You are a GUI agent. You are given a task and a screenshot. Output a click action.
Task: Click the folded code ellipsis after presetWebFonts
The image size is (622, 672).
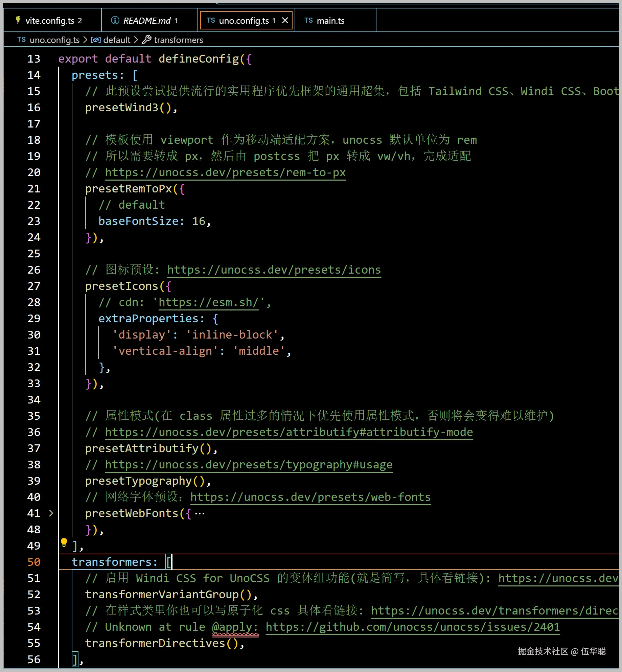[x=200, y=513]
